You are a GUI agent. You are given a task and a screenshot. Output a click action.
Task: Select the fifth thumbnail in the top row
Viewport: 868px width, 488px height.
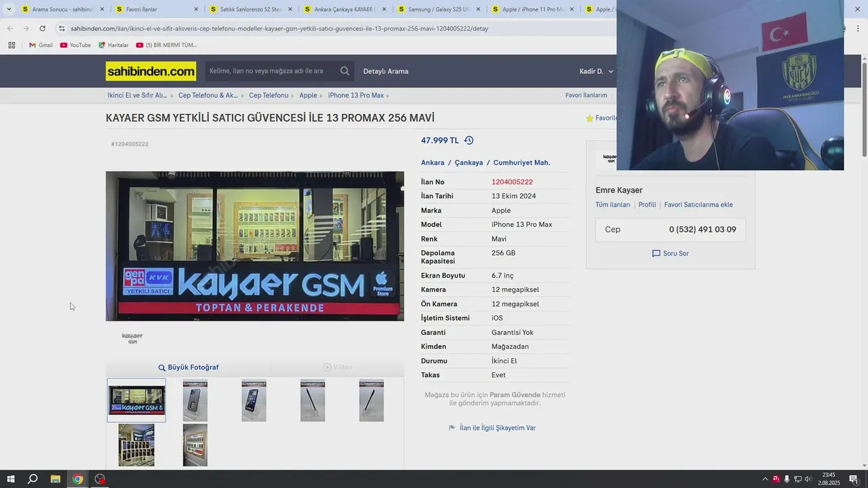click(372, 401)
